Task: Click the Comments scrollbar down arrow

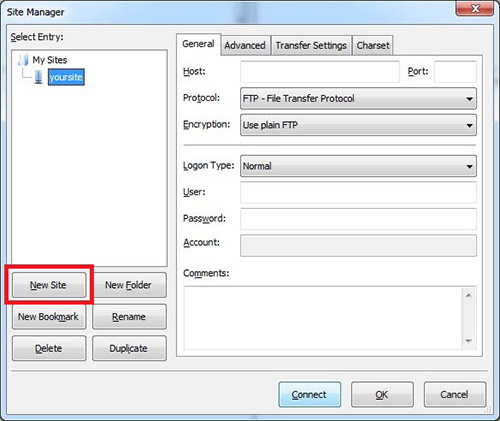Action: coord(469,341)
